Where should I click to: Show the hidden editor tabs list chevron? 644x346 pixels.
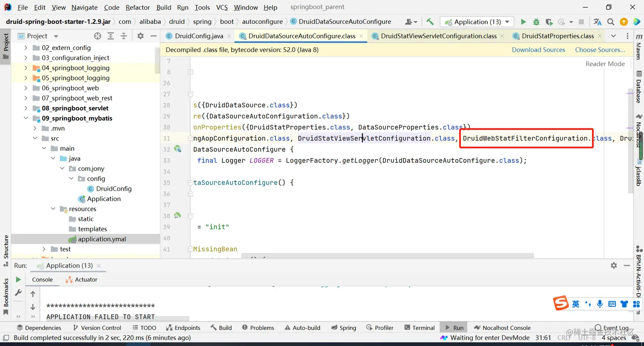coord(613,36)
